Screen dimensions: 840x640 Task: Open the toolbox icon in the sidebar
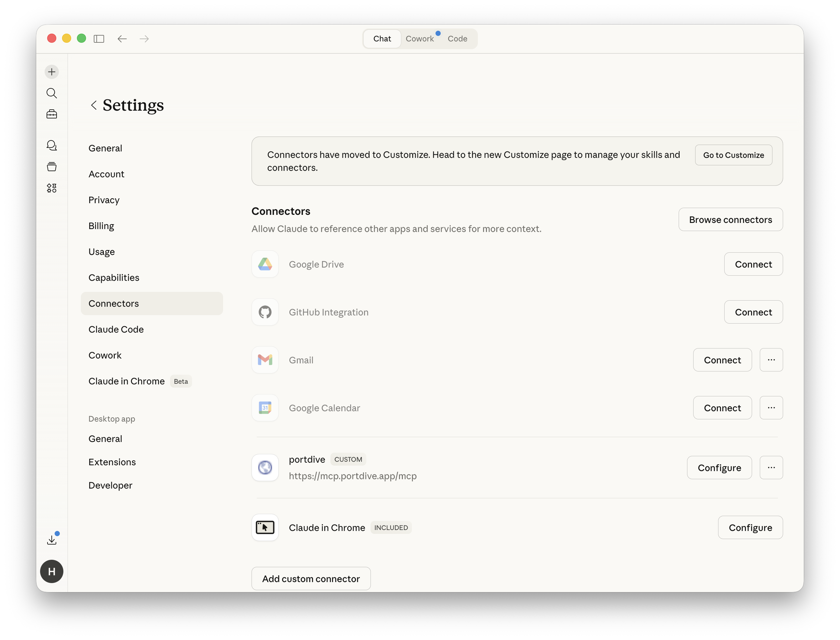[52, 114]
